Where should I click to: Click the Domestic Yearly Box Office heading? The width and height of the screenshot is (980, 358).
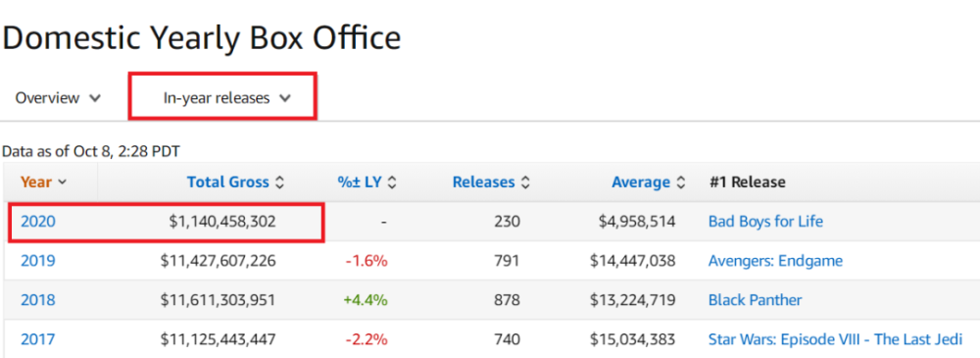(x=201, y=38)
